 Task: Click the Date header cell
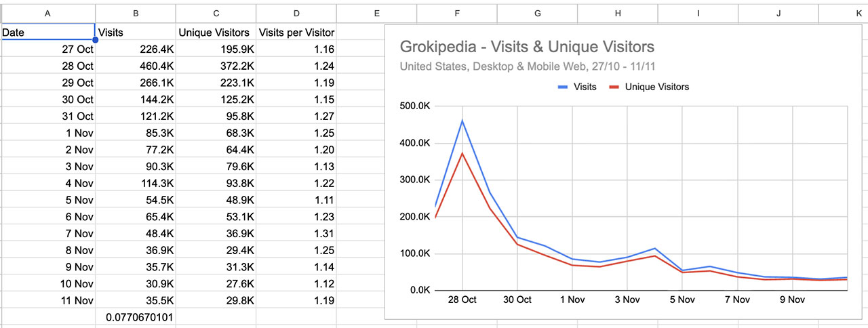(47, 32)
